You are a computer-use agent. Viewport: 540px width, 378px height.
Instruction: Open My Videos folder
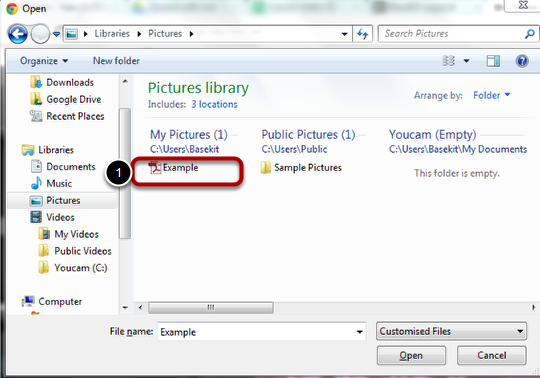coord(76,234)
